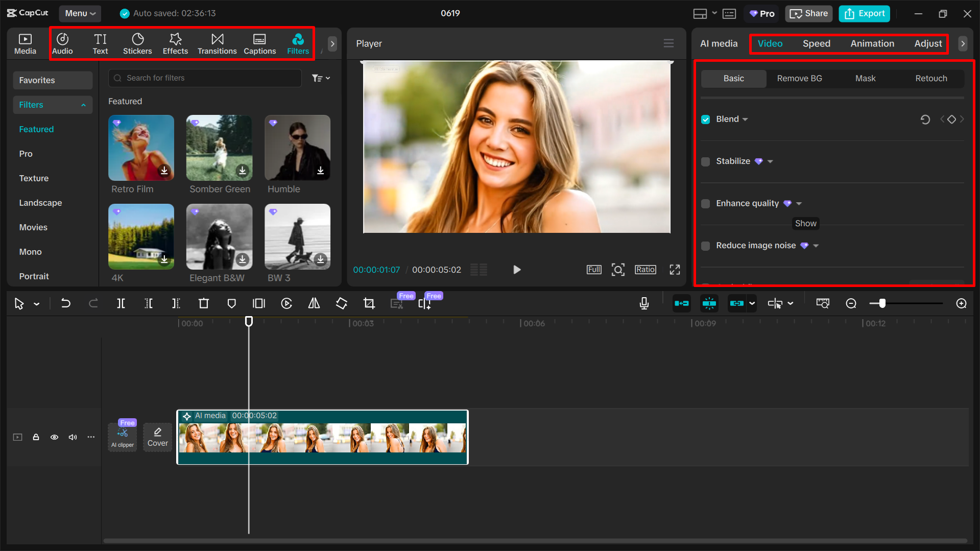Select the Retro Film filter thumbnail
980x551 pixels.
tap(141, 148)
